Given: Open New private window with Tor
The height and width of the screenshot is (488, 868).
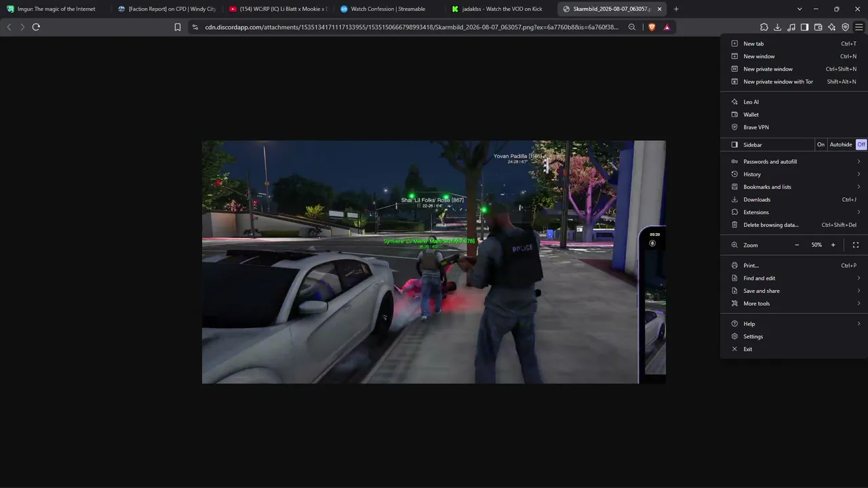Looking at the screenshot, I should 794,82.
